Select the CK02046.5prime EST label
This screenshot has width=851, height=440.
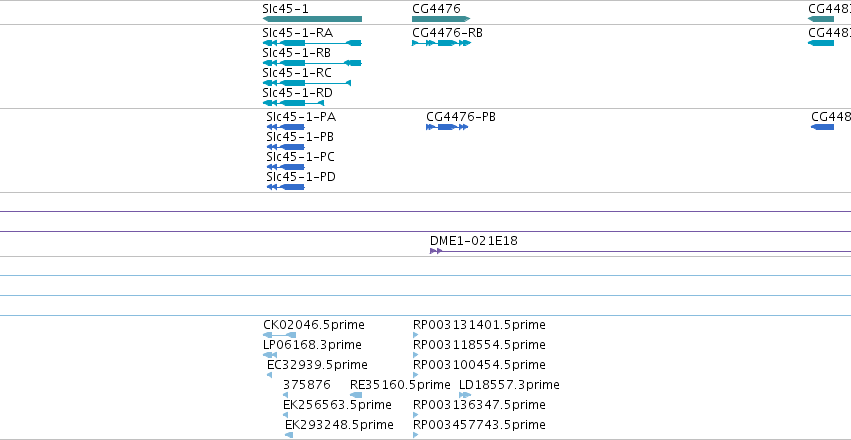(x=314, y=325)
